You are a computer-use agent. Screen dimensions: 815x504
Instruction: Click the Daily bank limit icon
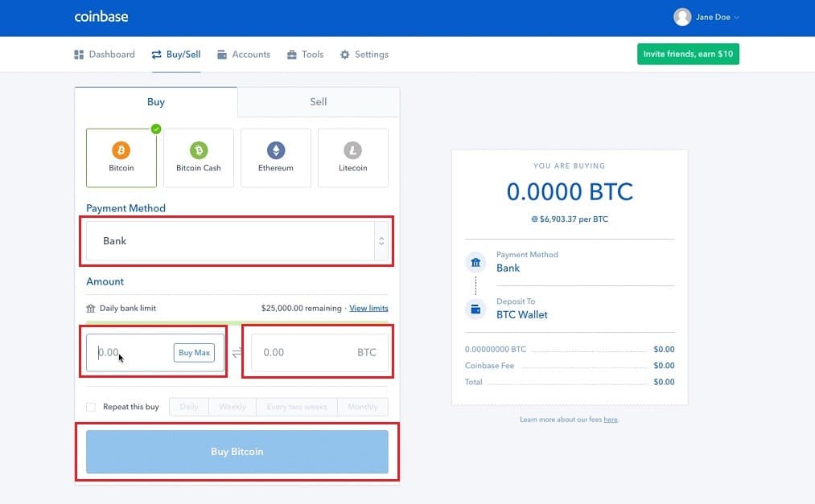(x=91, y=309)
